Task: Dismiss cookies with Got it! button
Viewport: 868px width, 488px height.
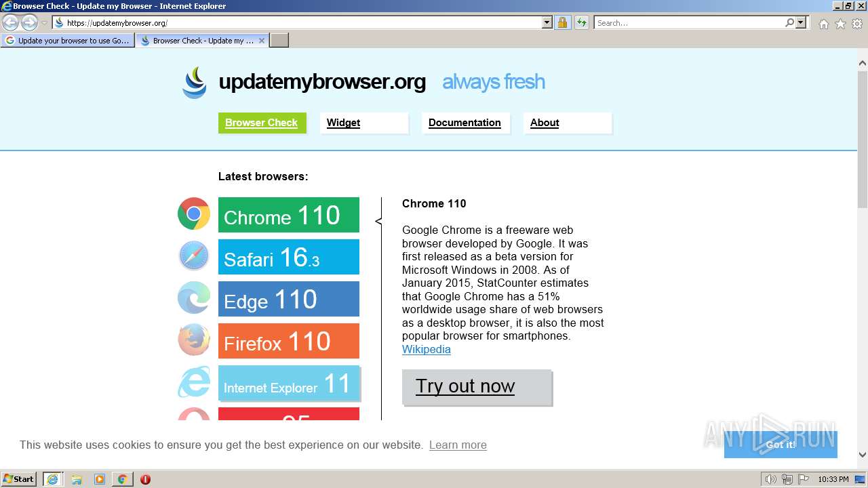Action: pyautogui.click(x=781, y=445)
